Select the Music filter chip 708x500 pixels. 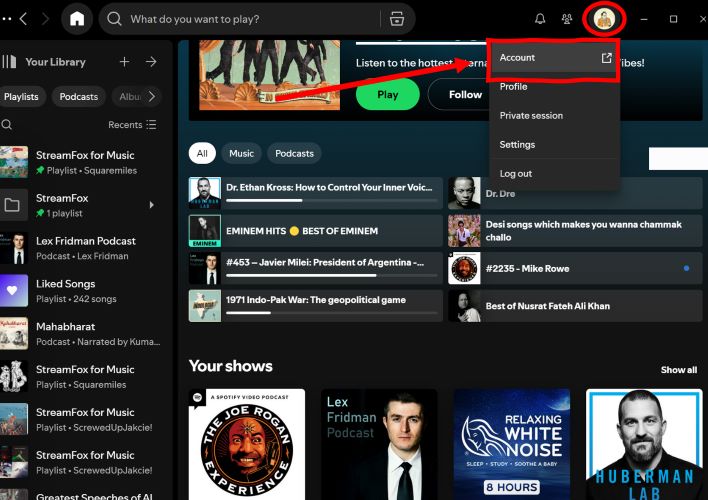tap(242, 154)
